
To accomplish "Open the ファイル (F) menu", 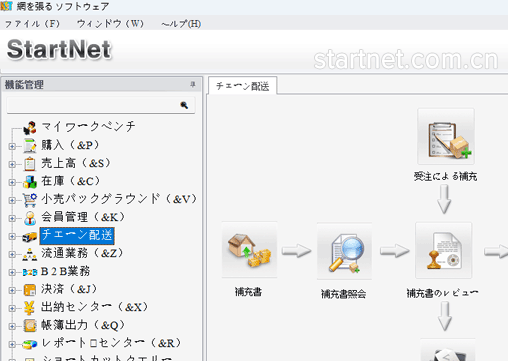I will click(x=32, y=24).
